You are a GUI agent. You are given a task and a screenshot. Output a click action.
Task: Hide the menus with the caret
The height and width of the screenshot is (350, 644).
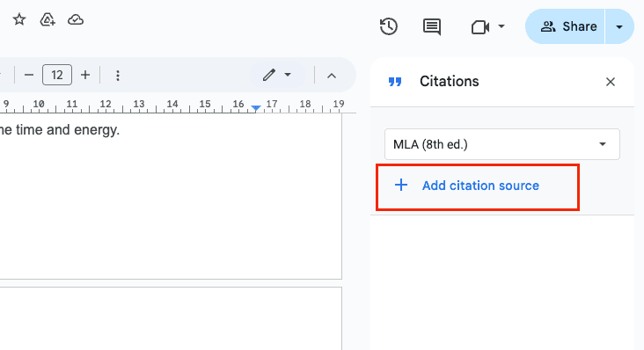point(332,76)
